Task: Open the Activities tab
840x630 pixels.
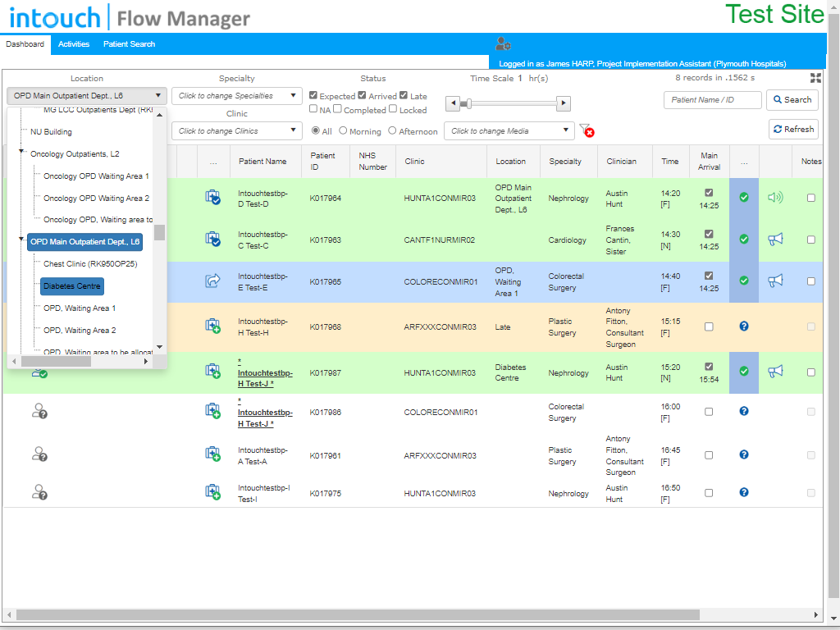Action: 74,44
